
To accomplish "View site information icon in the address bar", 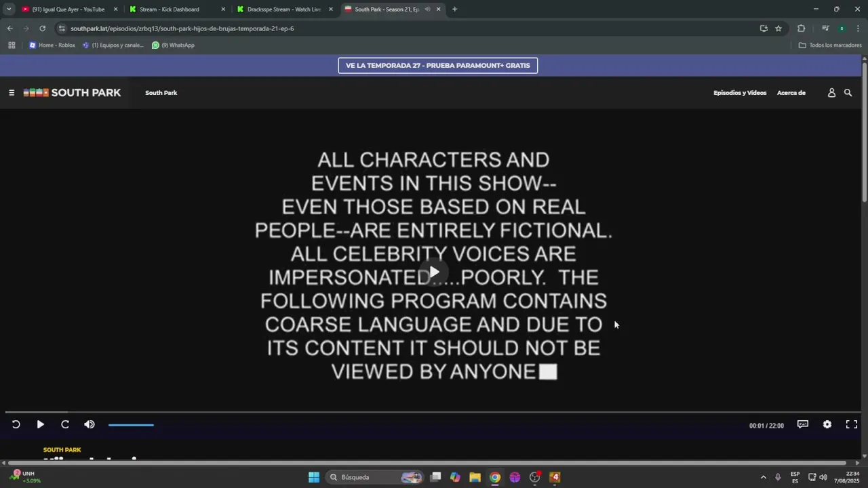I will pyautogui.click(x=62, y=28).
